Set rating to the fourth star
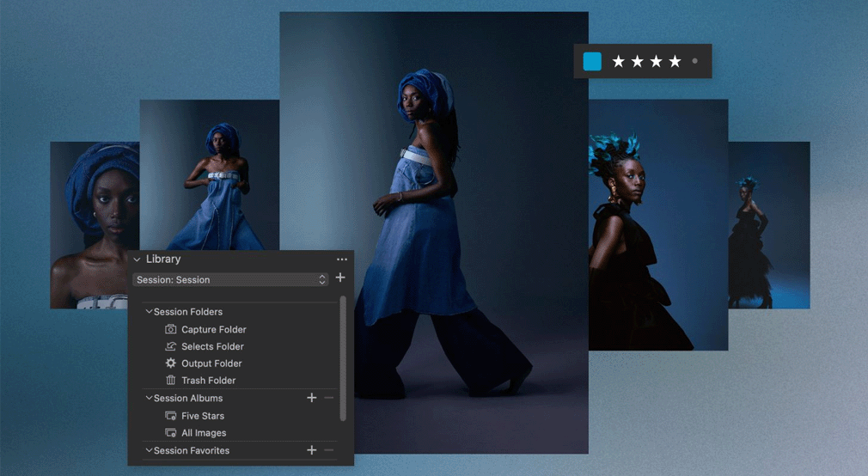Screen dimensions: 868x476 [x=675, y=61]
